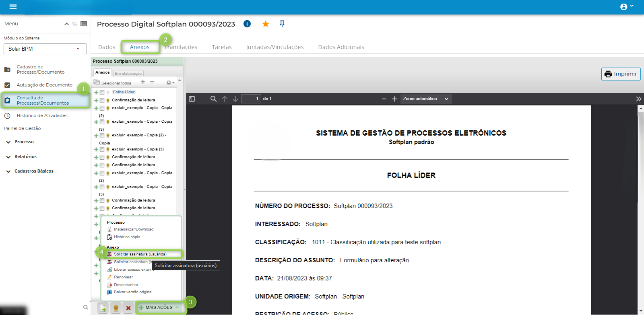
Task: Toggle Selecionar todos attachments
Action: click(112, 82)
